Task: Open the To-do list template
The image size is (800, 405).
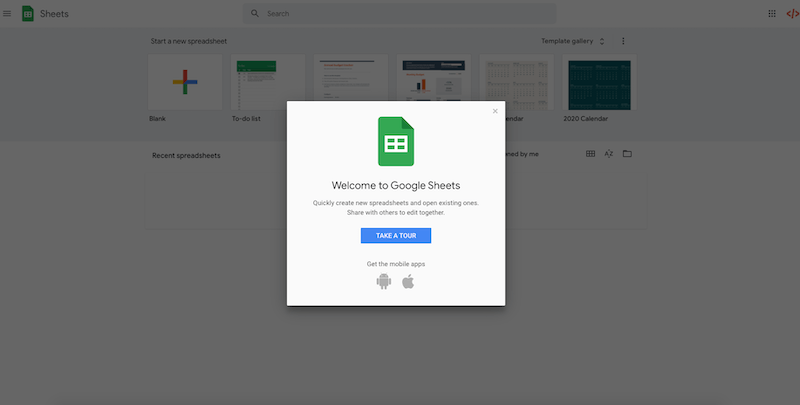Action: (x=268, y=83)
